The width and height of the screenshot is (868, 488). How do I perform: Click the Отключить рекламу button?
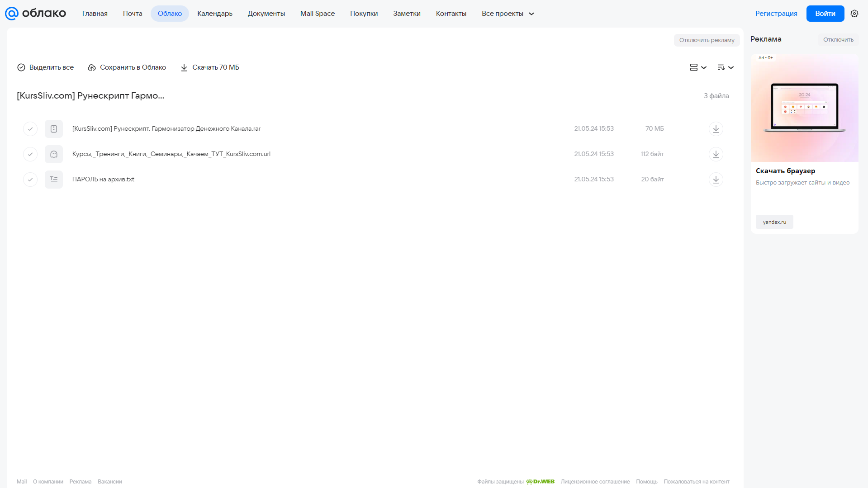click(x=707, y=40)
